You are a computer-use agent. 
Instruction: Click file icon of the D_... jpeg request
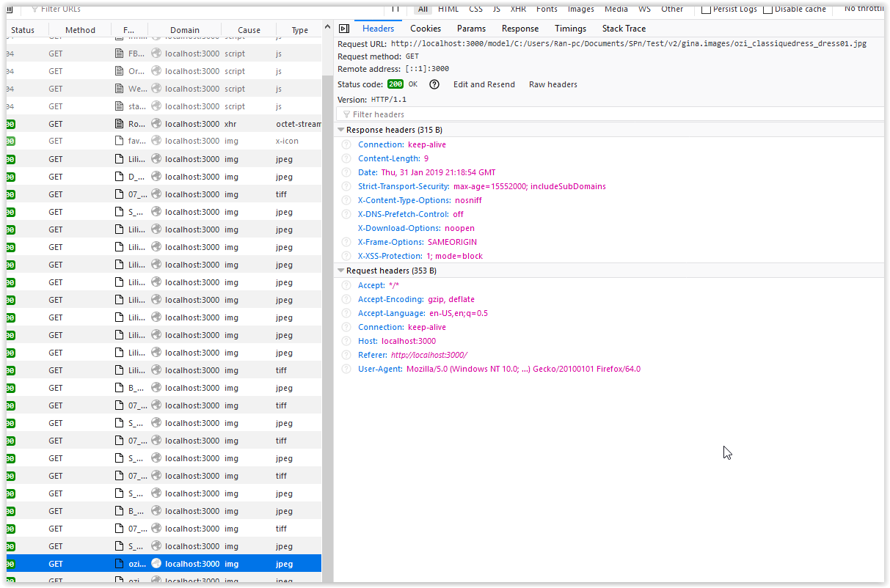(120, 177)
